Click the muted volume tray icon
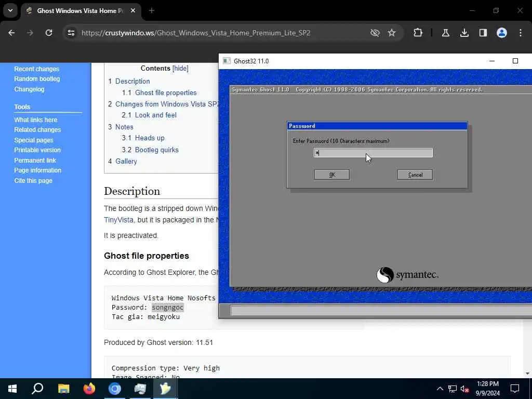The image size is (532, 399). point(465,389)
